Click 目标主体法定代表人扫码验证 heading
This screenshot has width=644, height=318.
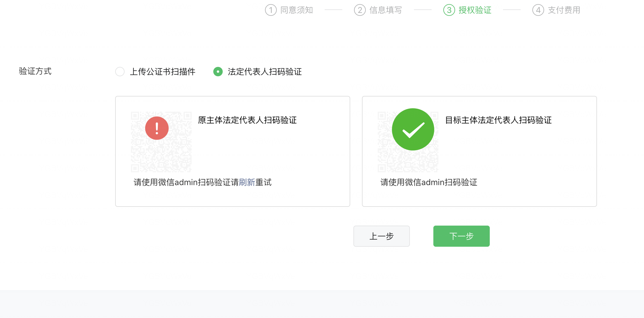(498, 120)
